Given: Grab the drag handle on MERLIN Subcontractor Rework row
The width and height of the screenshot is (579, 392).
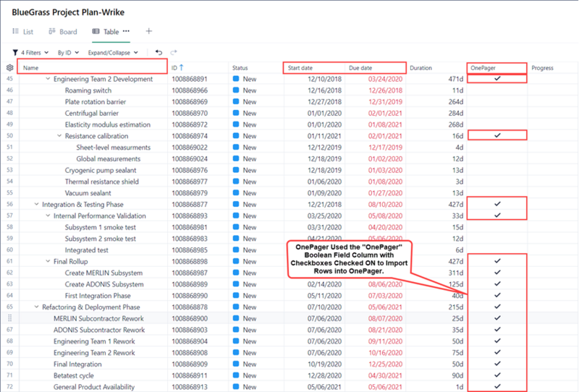Looking at the screenshot, I should pyautogui.click(x=10, y=318).
